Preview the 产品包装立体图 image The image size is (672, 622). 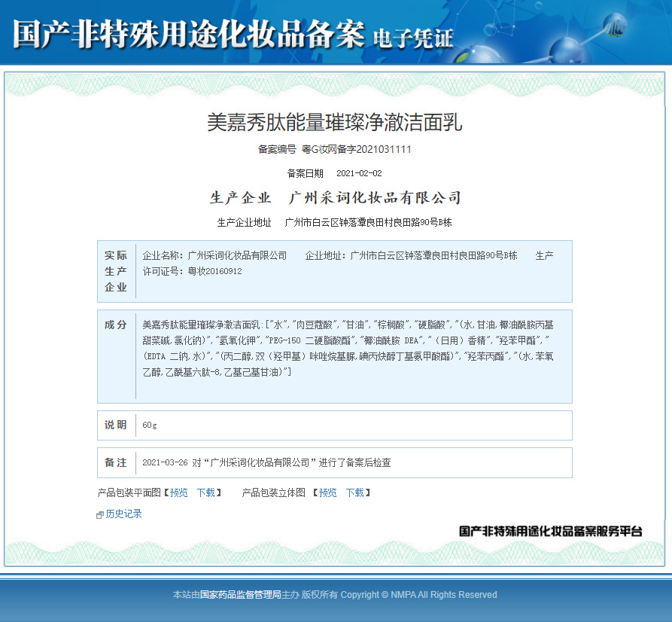[327, 492]
